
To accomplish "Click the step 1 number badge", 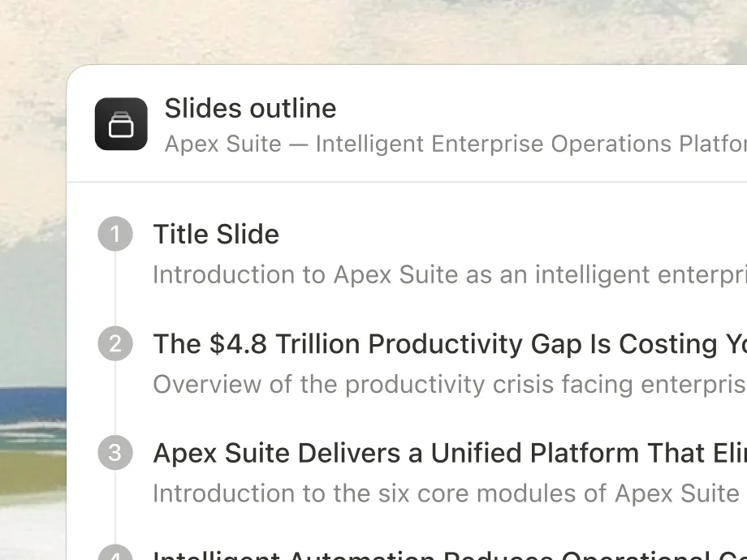I will [115, 235].
